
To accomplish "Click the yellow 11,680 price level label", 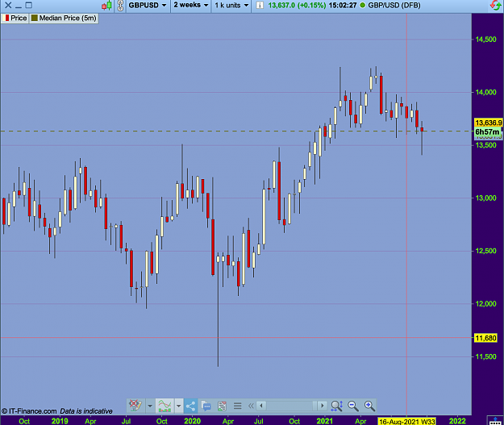I will [485, 338].
